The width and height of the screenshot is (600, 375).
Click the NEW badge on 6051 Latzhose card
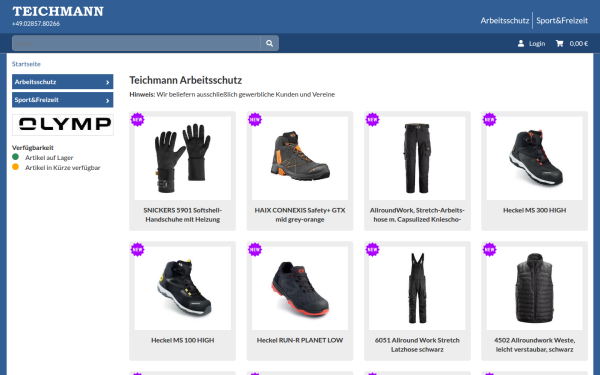tap(372, 249)
